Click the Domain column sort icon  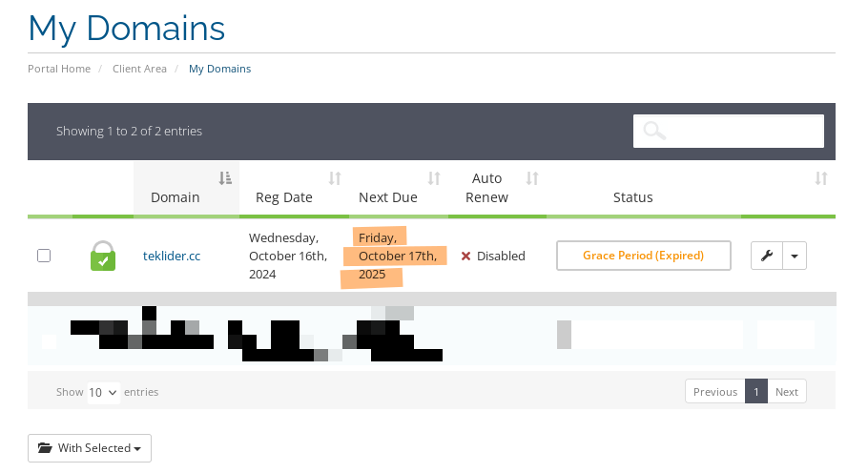225,178
